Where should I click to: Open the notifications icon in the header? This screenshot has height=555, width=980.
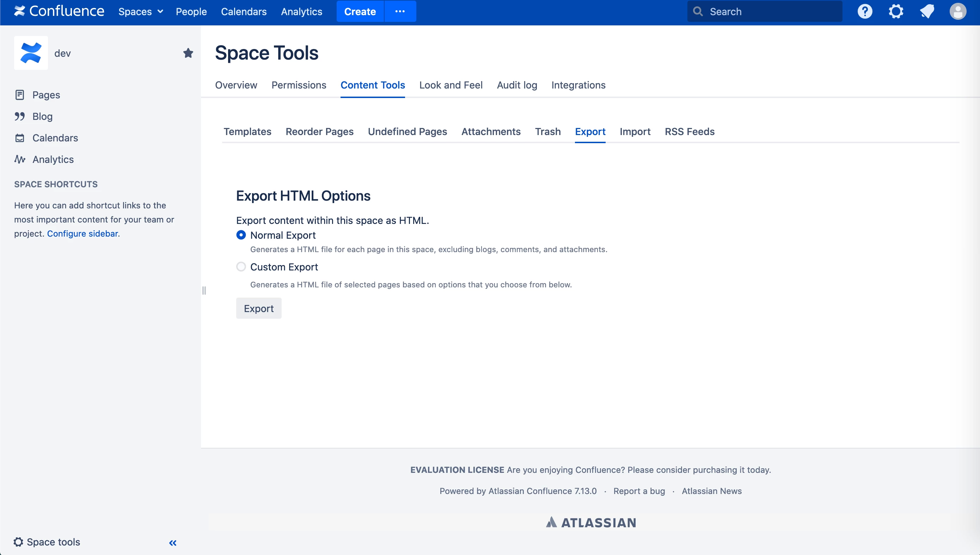pyautogui.click(x=927, y=11)
